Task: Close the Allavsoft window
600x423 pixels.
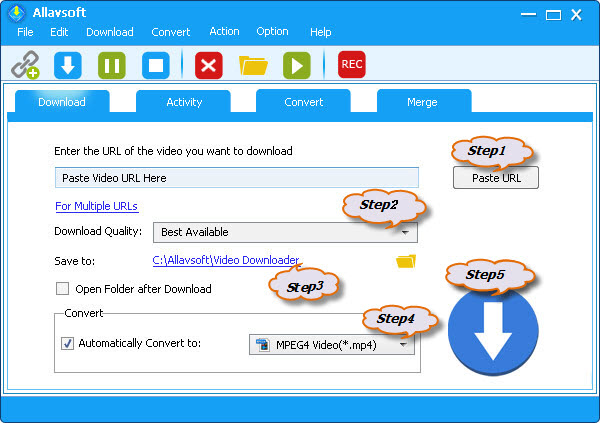Action: [x=576, y=15]
